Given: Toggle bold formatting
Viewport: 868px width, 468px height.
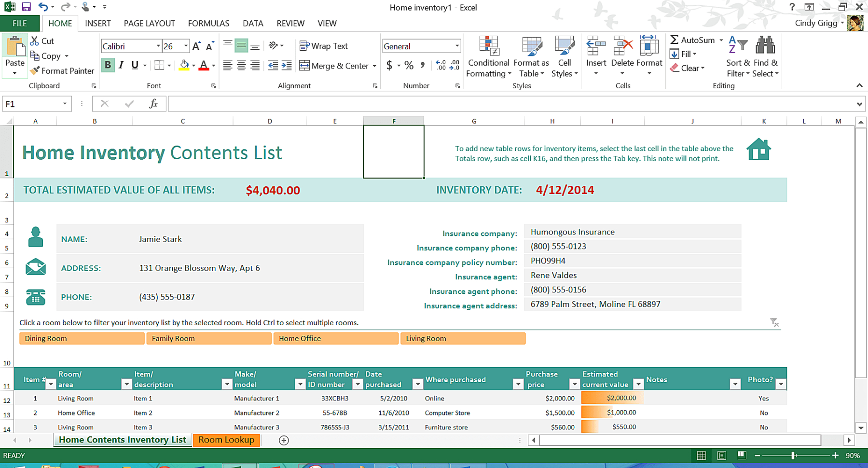Looking at the screenshot, I should click(x=107, y=66).
